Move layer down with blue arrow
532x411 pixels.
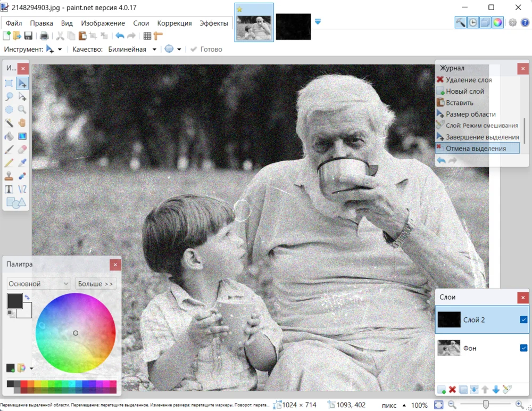pos(496,390)
